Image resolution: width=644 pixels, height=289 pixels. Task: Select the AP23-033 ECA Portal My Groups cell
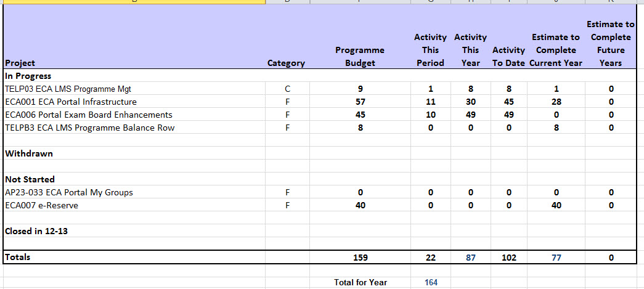click(x=69, y=192)
